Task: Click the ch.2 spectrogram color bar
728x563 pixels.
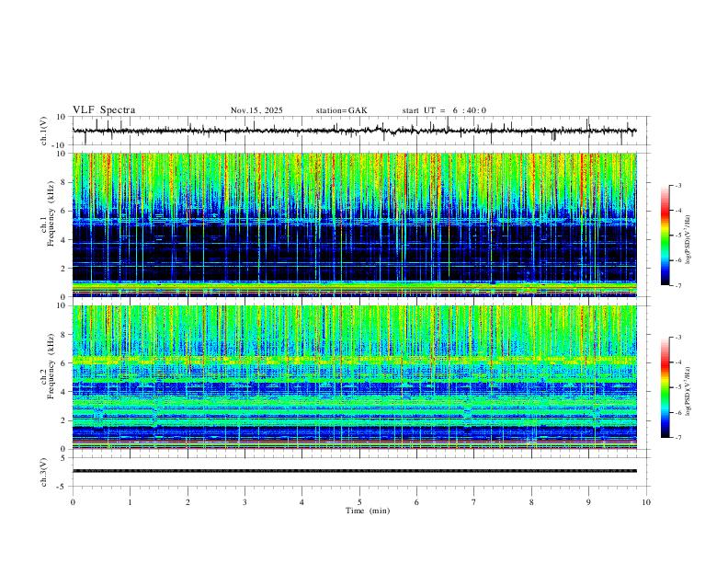Action: (665, 387)
